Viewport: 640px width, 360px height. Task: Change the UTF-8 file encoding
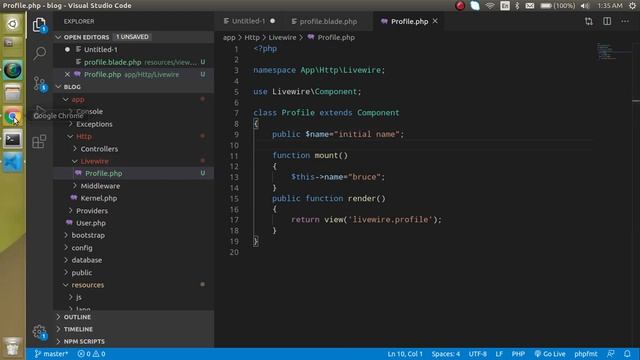pyautogui.click(x=477, y=354)
